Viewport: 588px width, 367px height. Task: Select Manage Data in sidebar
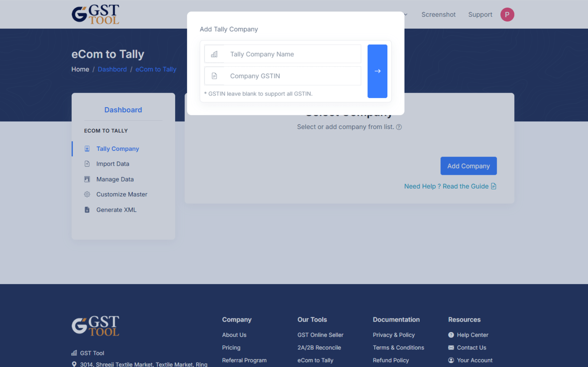[x=115, y=179]
